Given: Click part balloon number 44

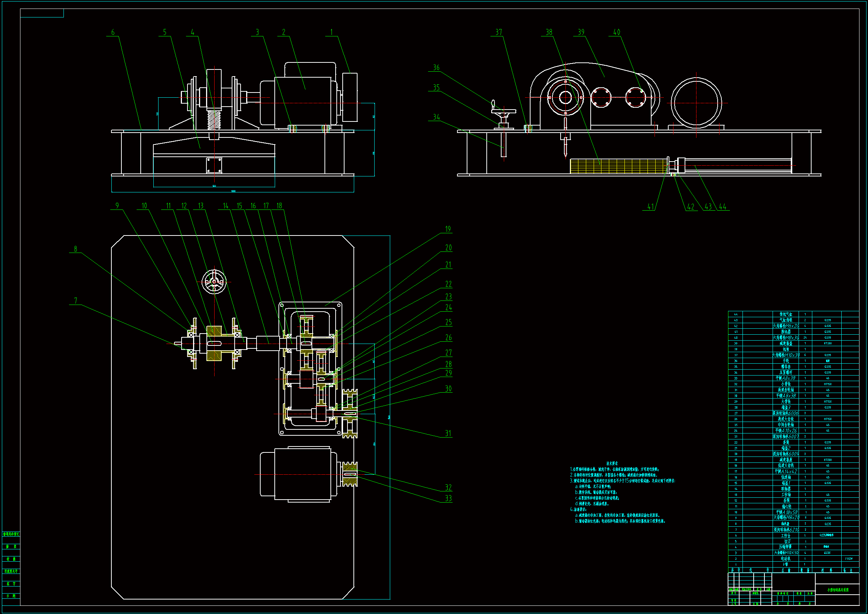Looking at the screenshot, I should coord(722,207).
